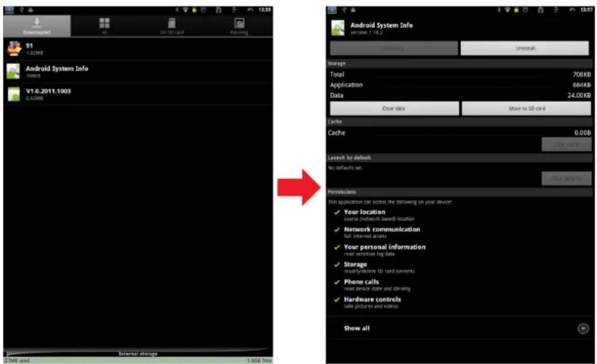Tap battery icon in left screen status bar
Screen dimensions: 597x364
tap(194, 10)
